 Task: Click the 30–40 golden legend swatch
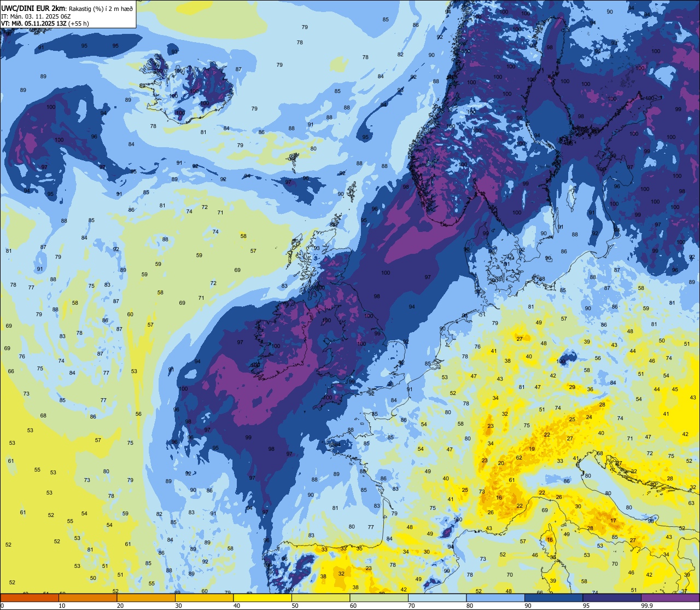(204, 598)
